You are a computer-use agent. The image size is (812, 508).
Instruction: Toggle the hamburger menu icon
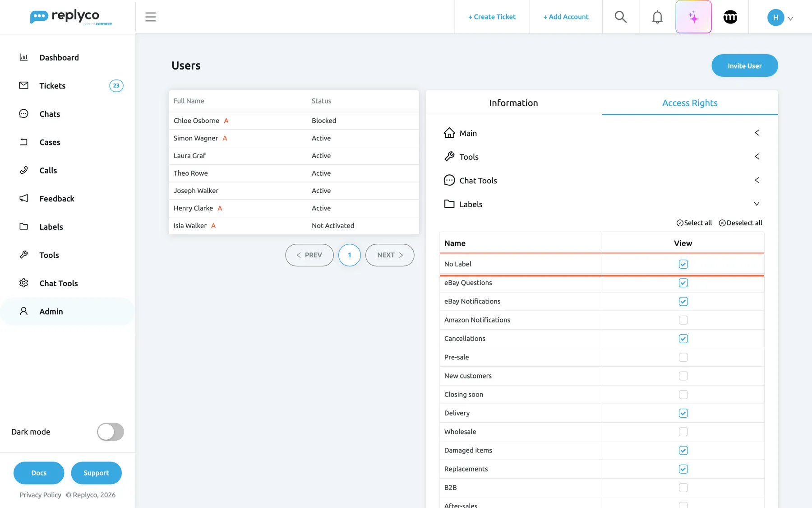point(151,17)
